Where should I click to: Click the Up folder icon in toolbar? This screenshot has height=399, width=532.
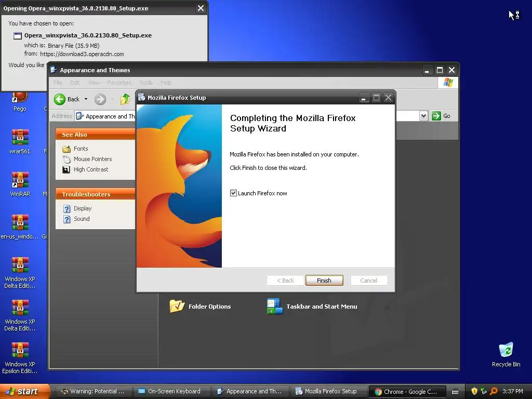click(125, 99)
